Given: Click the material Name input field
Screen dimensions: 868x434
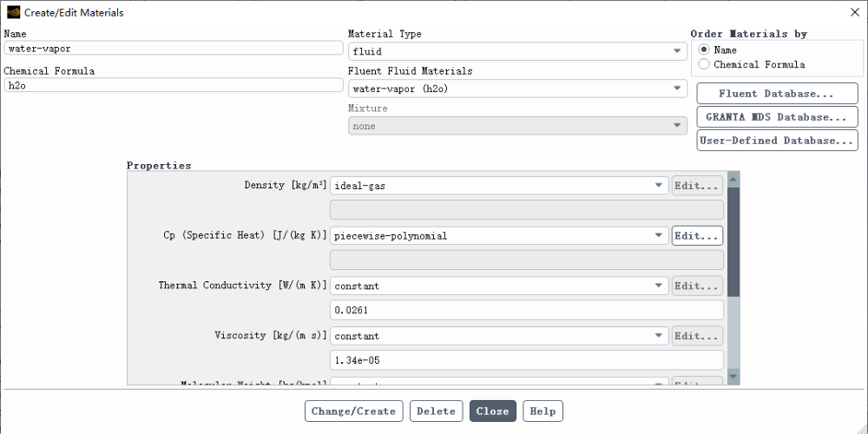Looking at the screenshot, I should pos(174,49).
